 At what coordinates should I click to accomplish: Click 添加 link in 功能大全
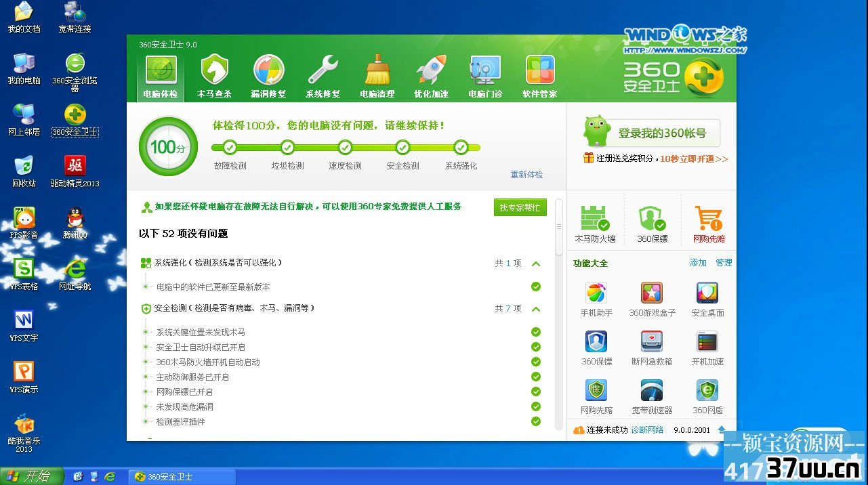point(698,263)
